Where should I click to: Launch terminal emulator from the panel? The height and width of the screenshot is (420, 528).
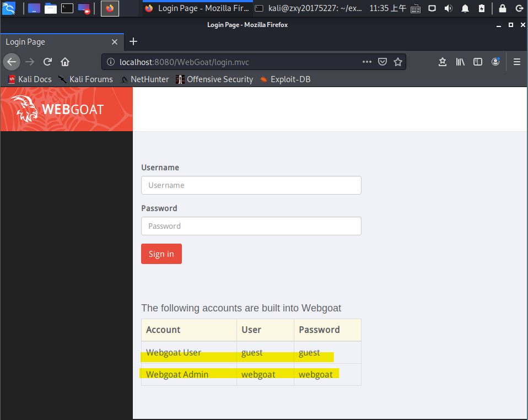pyautogui.click(x=67, y=8)
